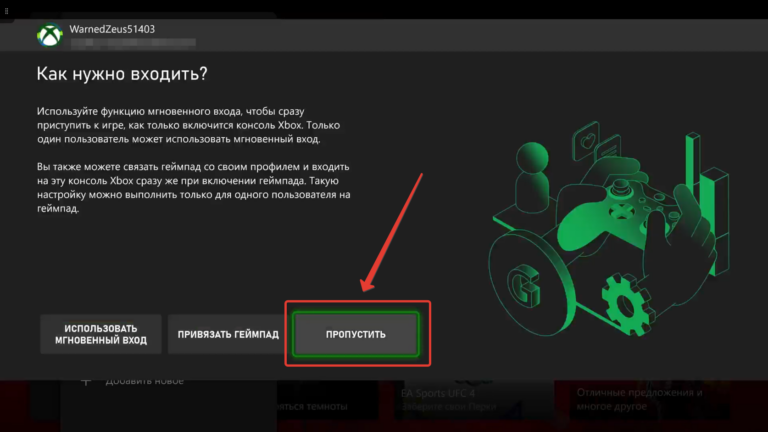Click the blurred email under the gamertag
The image size is (768, 432).
click(x=133, y=43)
